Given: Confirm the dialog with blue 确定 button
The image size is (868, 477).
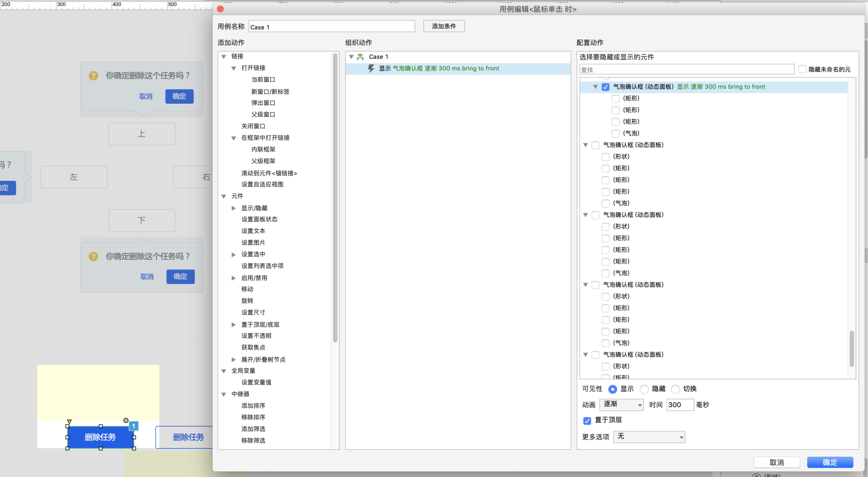Looking at the screenshot, I should [x=830, y=462].
